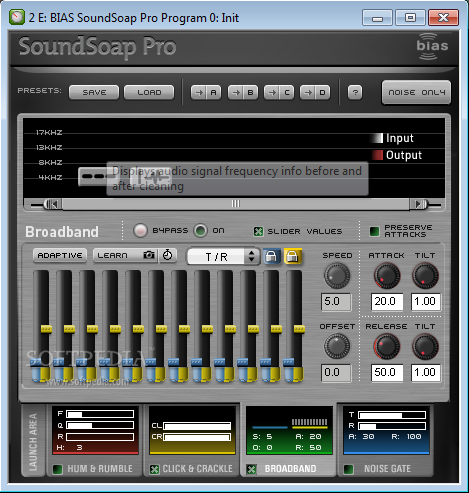Open the Broadband launch panel

289,431
